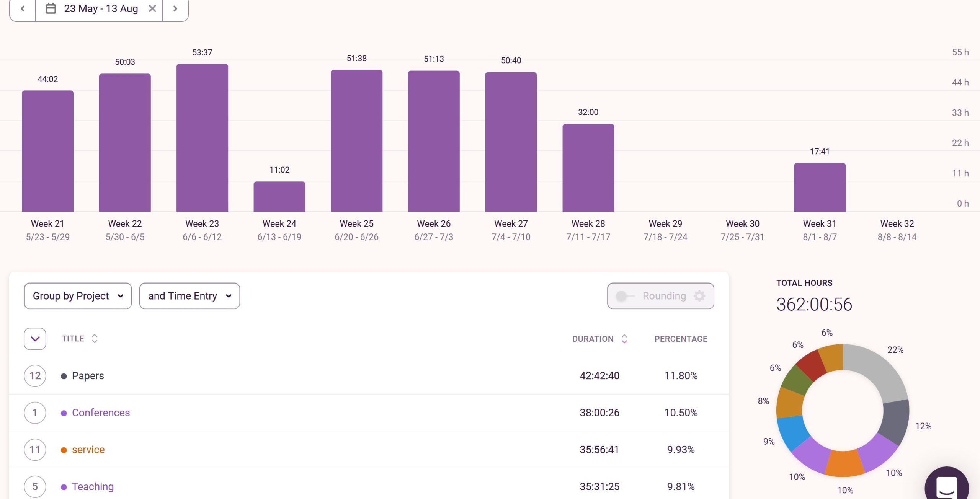980x499 pixels.
Task: Open the service project link
Action: (88, 450)
